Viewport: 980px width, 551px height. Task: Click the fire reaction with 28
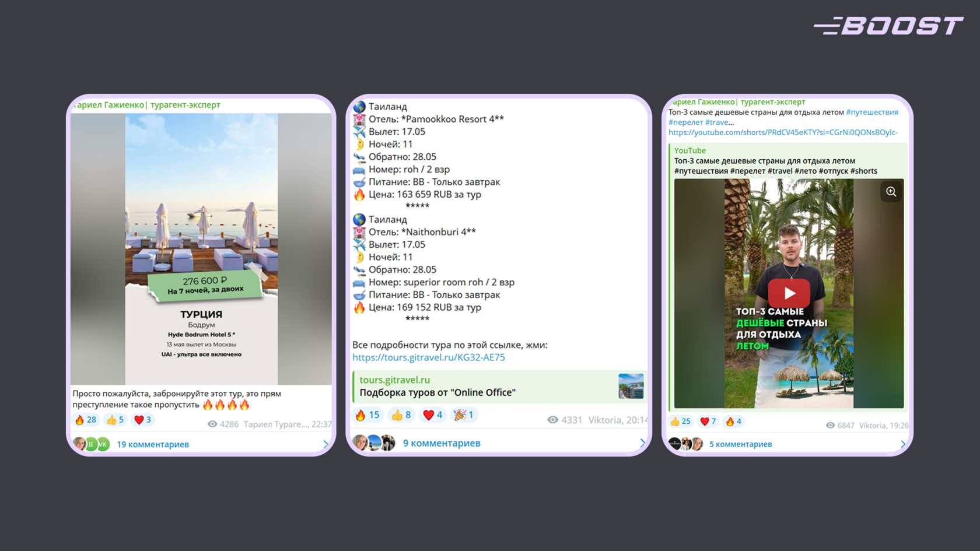[86, 420]
